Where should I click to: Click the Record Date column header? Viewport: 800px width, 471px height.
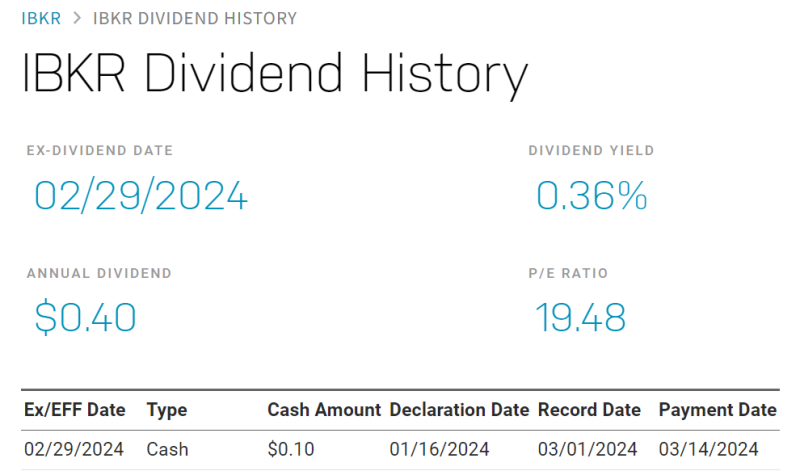click(x=589, y=410)
